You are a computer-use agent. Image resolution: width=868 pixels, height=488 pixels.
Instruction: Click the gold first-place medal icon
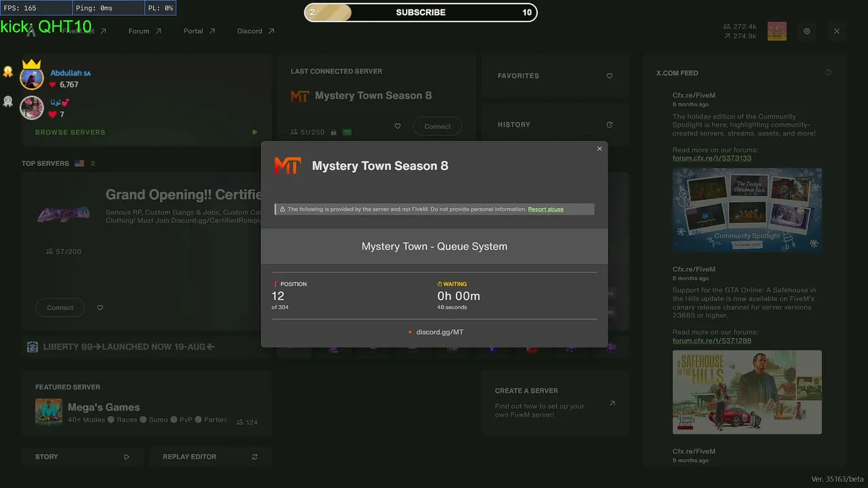(8, 71)
